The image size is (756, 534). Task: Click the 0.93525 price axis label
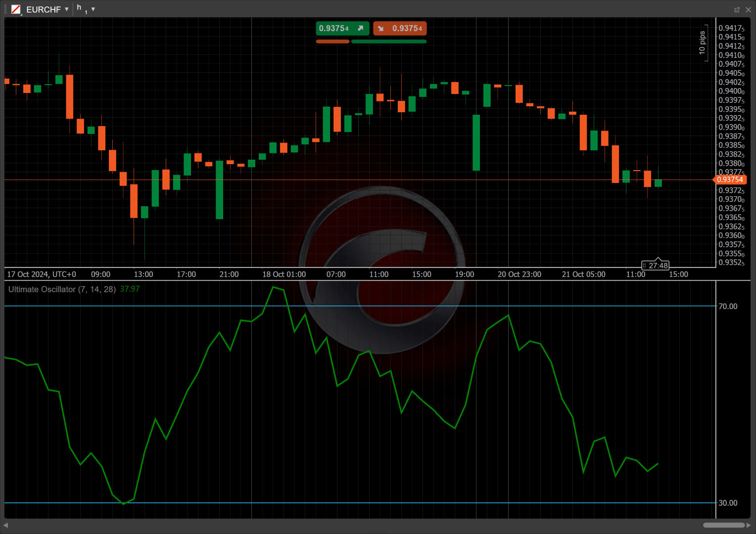[731, 263]
